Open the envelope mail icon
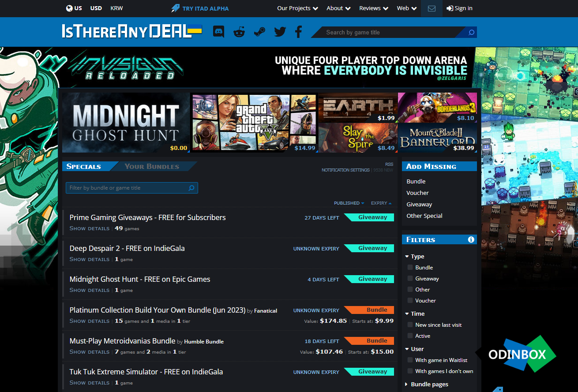 tap(432, 8)
